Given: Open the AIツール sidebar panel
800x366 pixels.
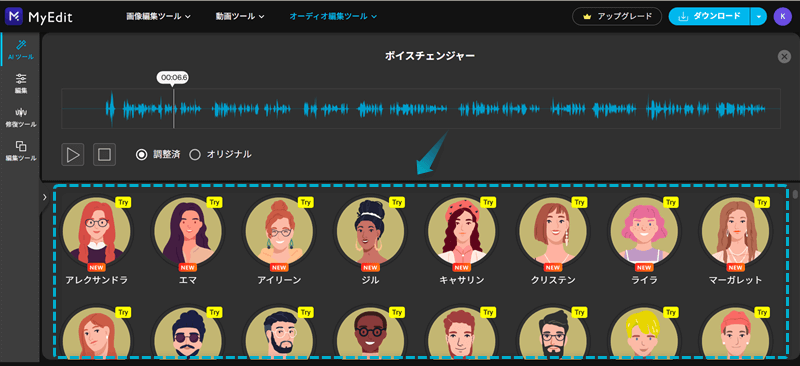Looking at the screenshot, I should pos(21,50).
